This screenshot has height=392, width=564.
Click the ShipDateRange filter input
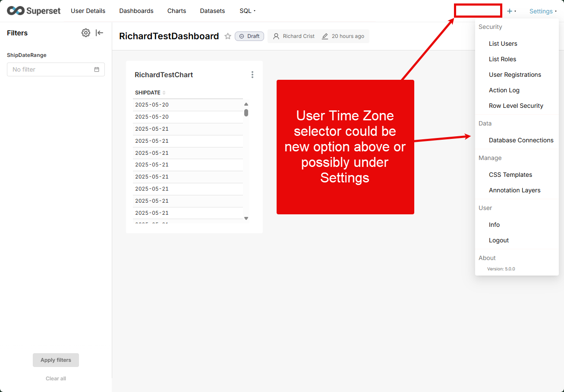(x=52, y=69)
